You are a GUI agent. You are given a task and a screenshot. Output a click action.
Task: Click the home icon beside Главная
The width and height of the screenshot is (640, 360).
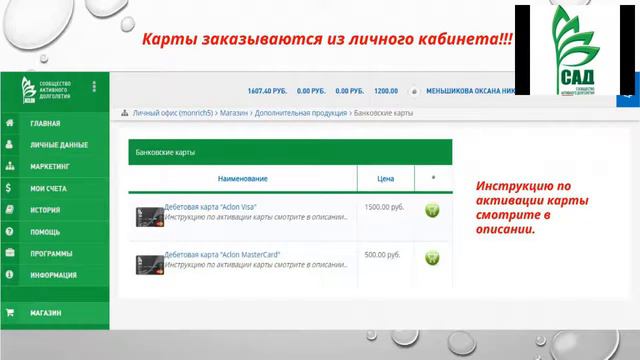10,123
